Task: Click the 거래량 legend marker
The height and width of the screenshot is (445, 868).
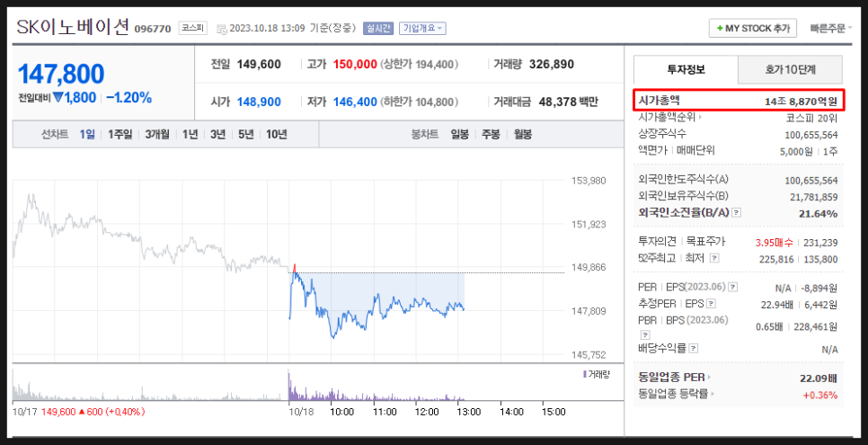Action: point(585,374)
